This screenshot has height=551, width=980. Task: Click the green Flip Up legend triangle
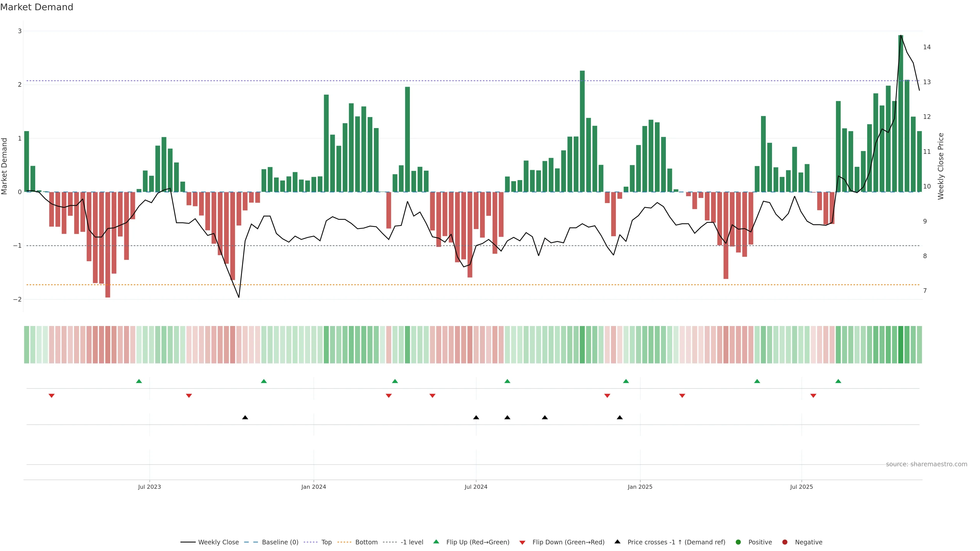(x=436, y=542)
